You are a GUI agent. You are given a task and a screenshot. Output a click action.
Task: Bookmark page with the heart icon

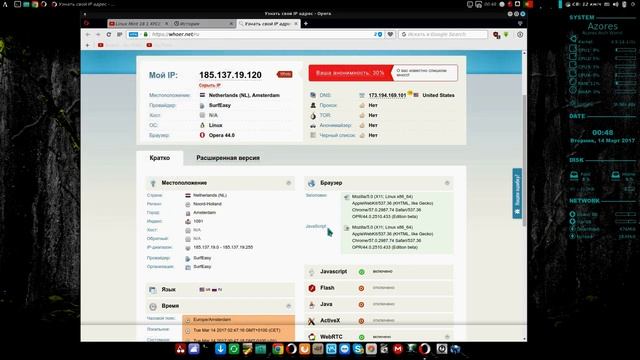click(x=390, y=35)
